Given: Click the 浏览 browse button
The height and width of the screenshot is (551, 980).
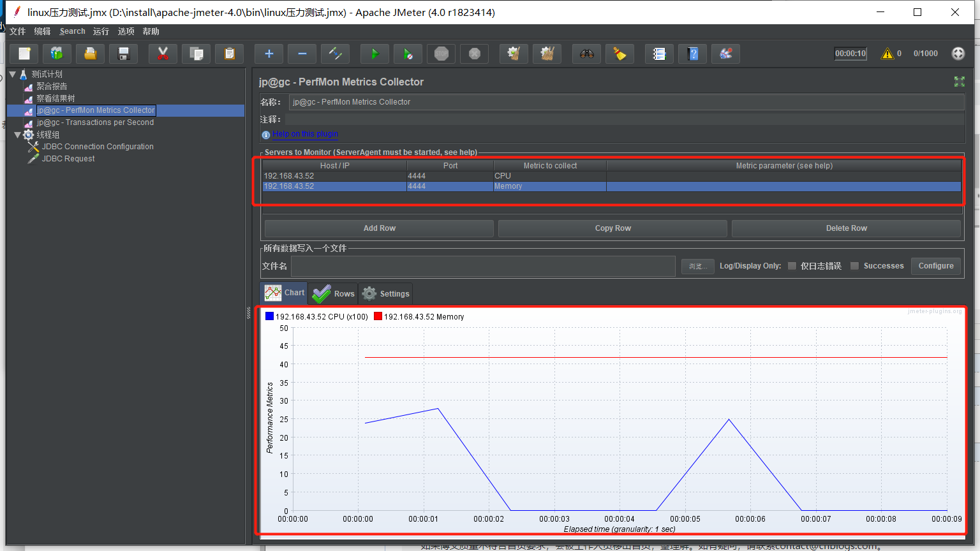Looking at the screenshot, I should [x=697, y=266].
